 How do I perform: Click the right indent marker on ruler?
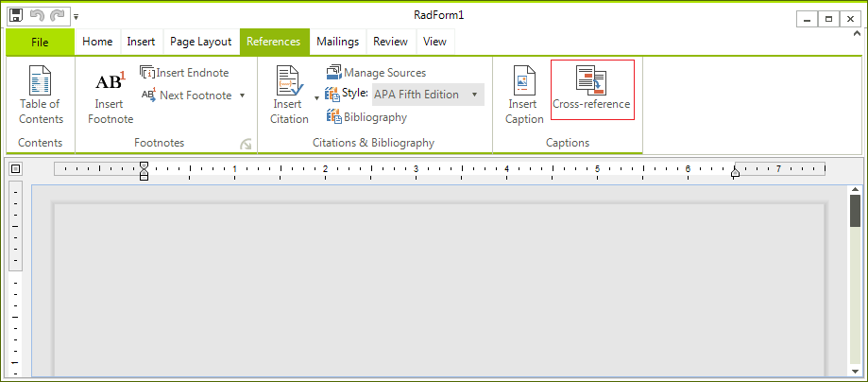[735, 173]
